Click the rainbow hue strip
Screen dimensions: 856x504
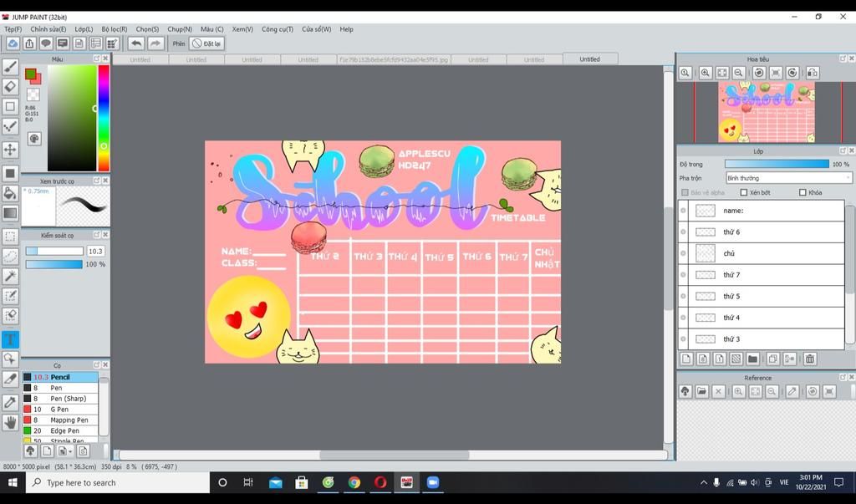click(x=103, y=118)
